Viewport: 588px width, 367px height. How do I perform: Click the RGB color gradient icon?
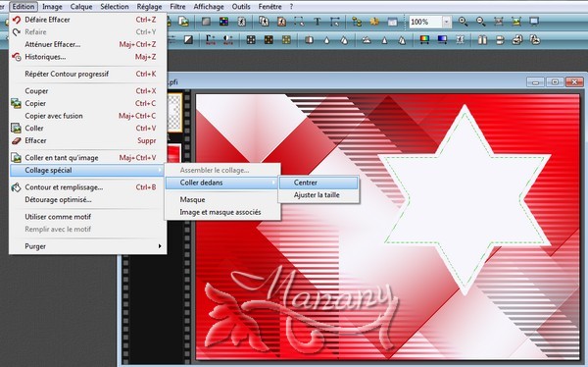[x=424, y=39]
